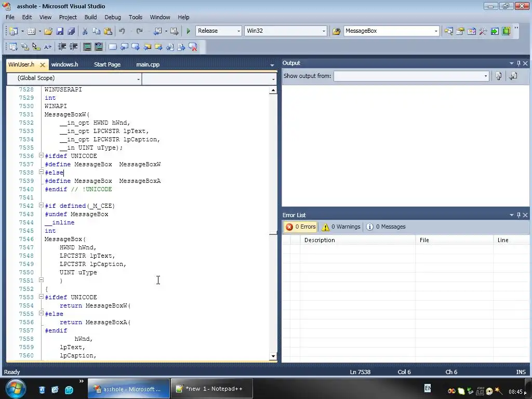This screenshot has width=532, height=399.
Task: Close the WinUser.h tab
Action: 43,65
